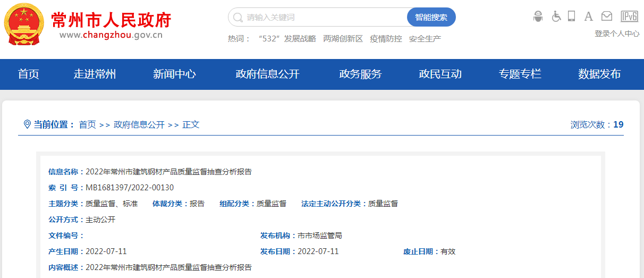The height and width of the screenshot is (278, 644).
Task: Click 发布日期 value 2022-07-11
Action: pyautogui.click(x=318, y=251)
